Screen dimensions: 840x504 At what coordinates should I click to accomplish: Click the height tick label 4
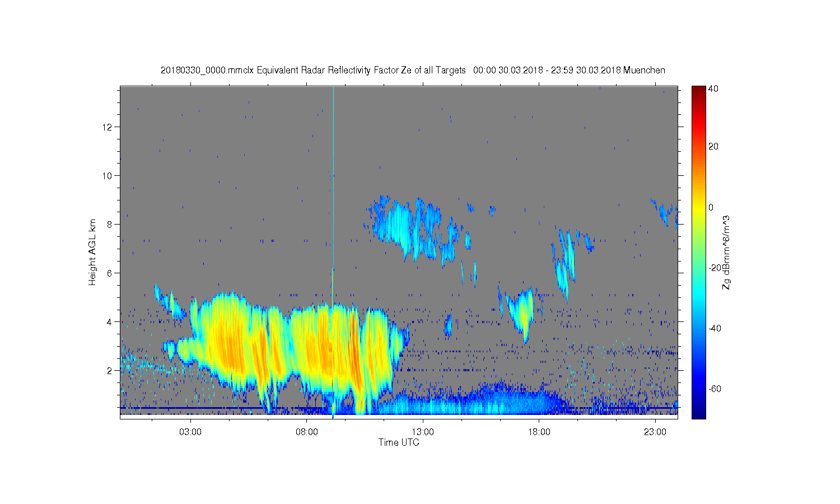coord(110,322)
